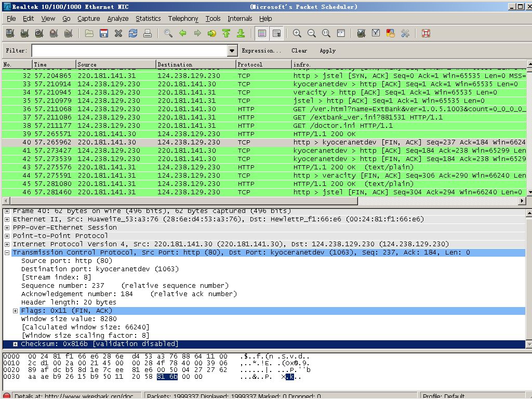Find a packet magnifier icon
This screenshot has height=399, width=532.
click(x=168, y=33)
